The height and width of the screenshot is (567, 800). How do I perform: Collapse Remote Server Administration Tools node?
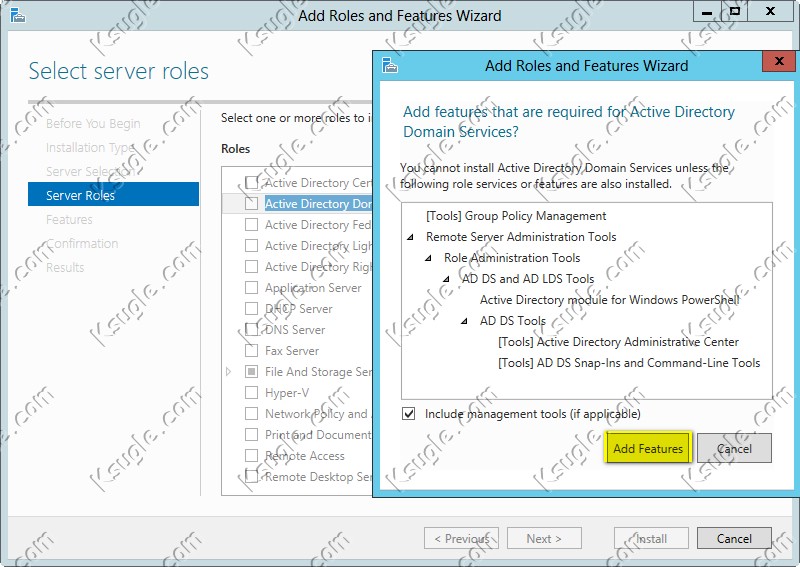click(x=410, y=237)
